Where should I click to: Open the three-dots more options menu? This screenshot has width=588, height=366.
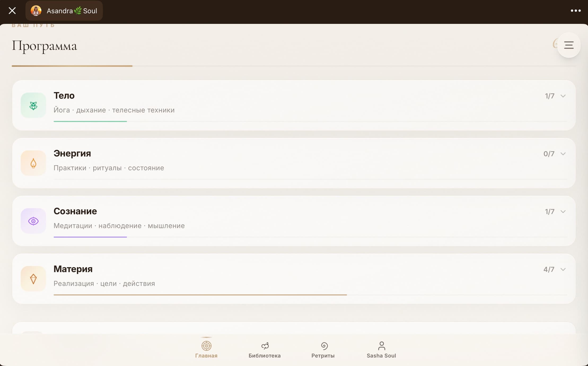tap(576, 11)
